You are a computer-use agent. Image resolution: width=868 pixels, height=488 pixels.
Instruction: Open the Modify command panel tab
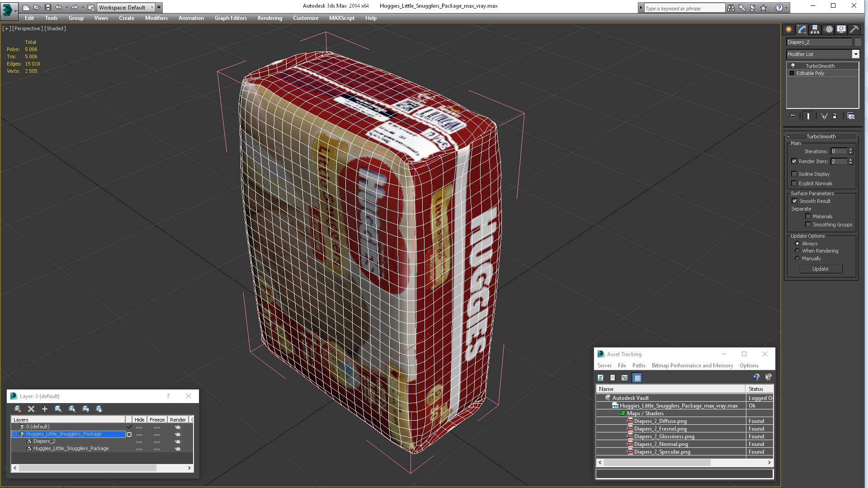click(x=802, y=29)
